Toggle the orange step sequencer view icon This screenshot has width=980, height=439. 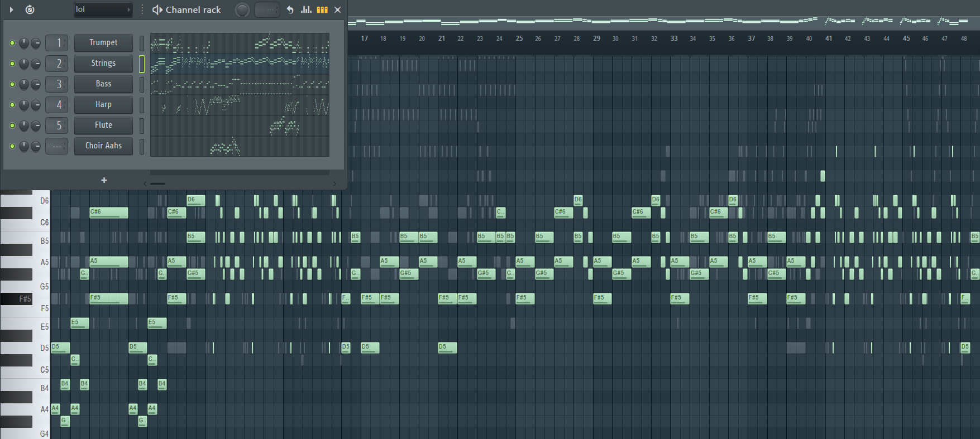coord(322,9)
